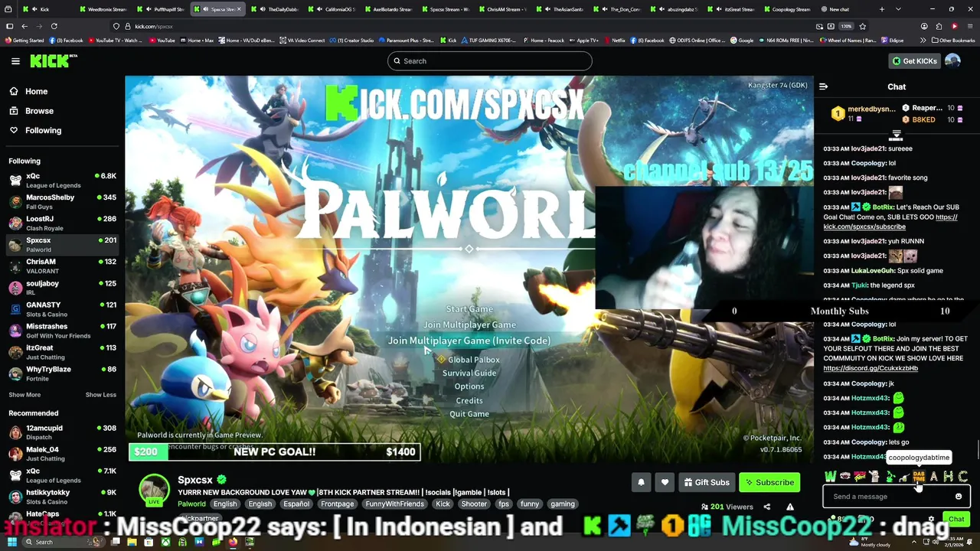Expand the list with Show More
980x551 pixels.
coord(24,395)
